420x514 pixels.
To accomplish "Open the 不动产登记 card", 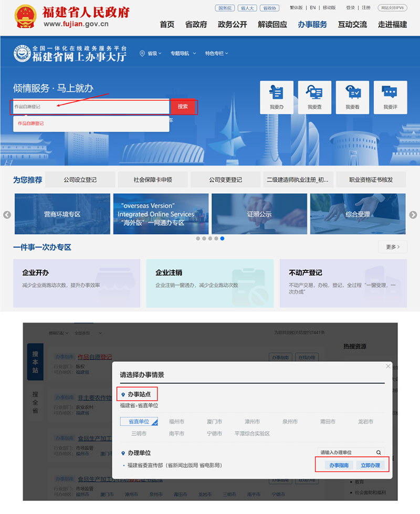I will coord(343,283).
